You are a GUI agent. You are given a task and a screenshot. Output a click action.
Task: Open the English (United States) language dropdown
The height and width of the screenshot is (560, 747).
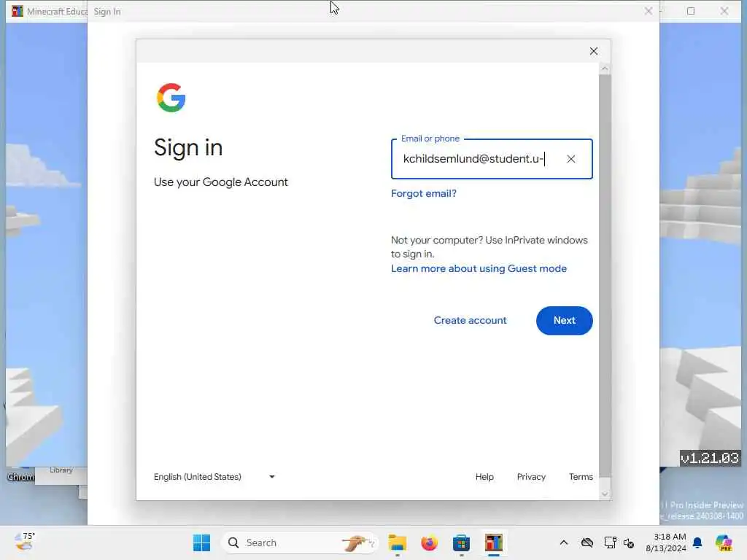coord(214,477)
